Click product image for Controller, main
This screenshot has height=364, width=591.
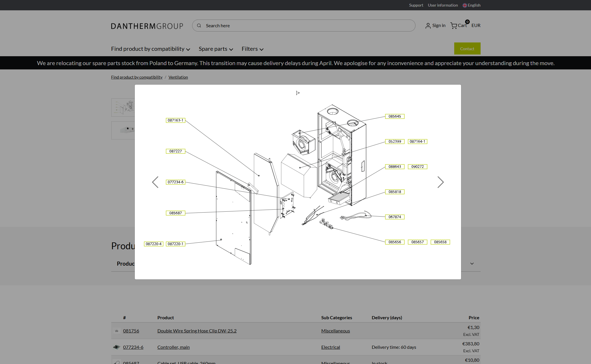coord(116,347)
